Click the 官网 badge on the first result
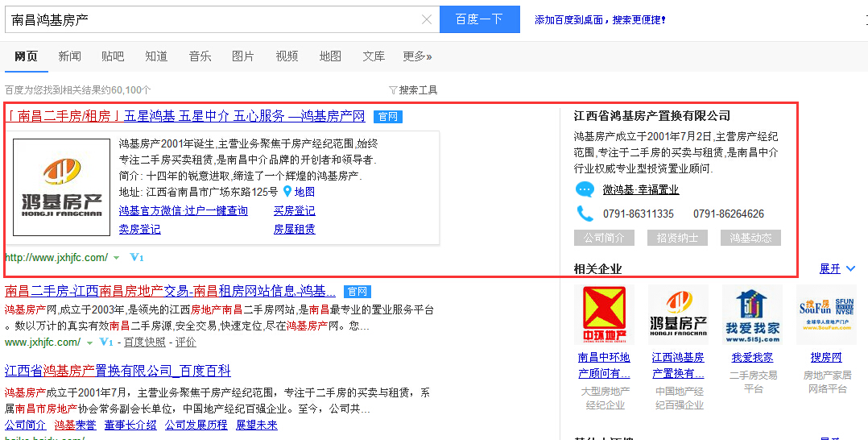 click(387, 117)
